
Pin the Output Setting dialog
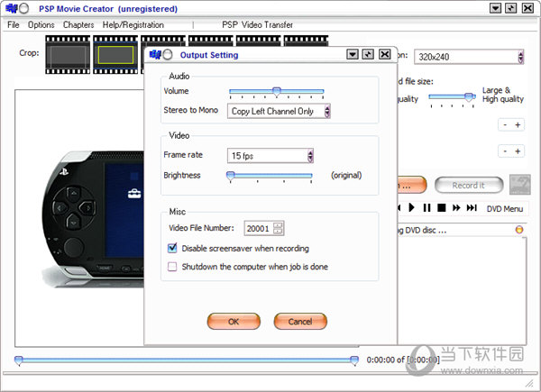click(368, 54)
